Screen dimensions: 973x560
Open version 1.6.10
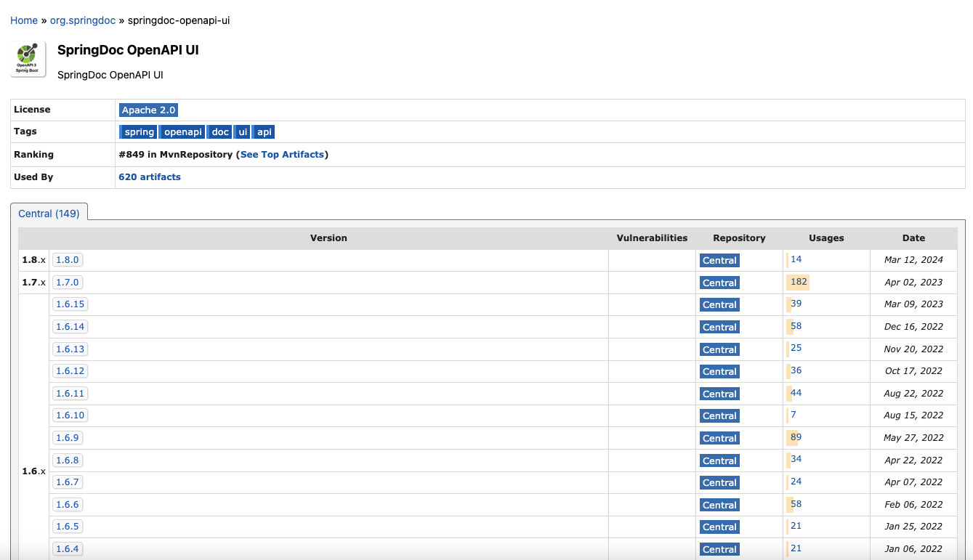click(70, 415)
